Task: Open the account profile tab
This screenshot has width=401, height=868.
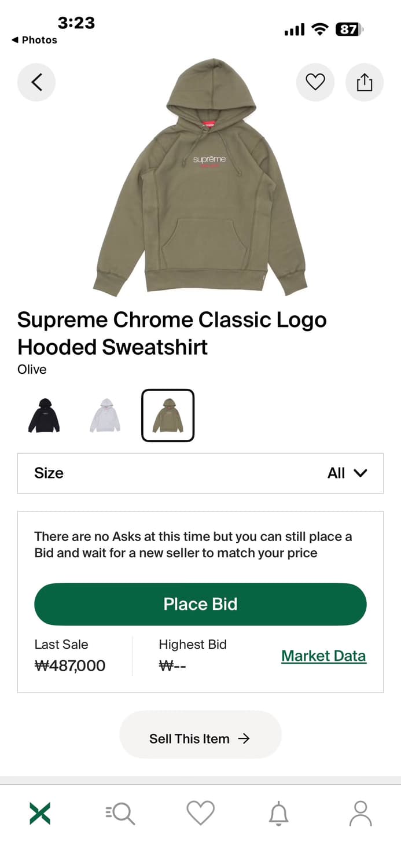Action: (360, 814)
